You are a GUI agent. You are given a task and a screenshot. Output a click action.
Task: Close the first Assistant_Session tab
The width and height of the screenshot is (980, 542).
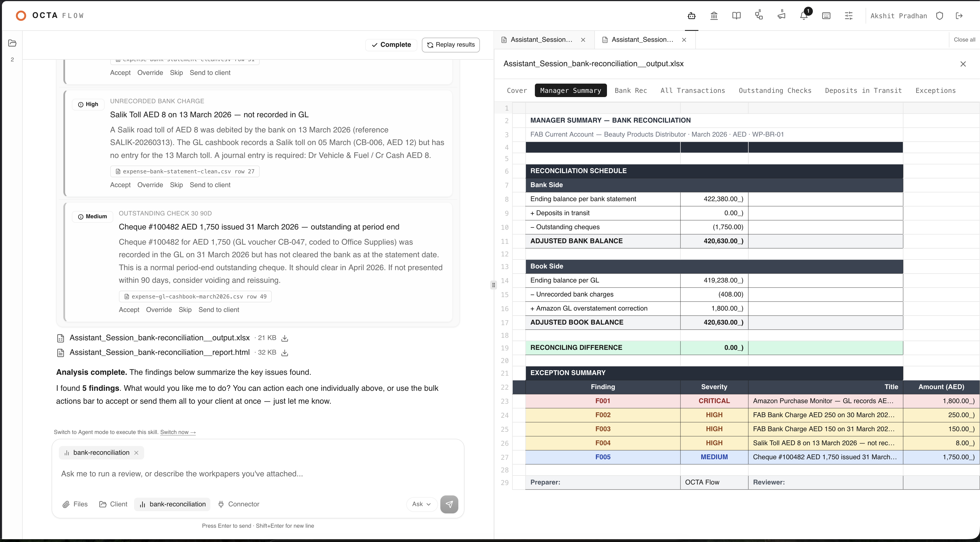tap(583, 40)
